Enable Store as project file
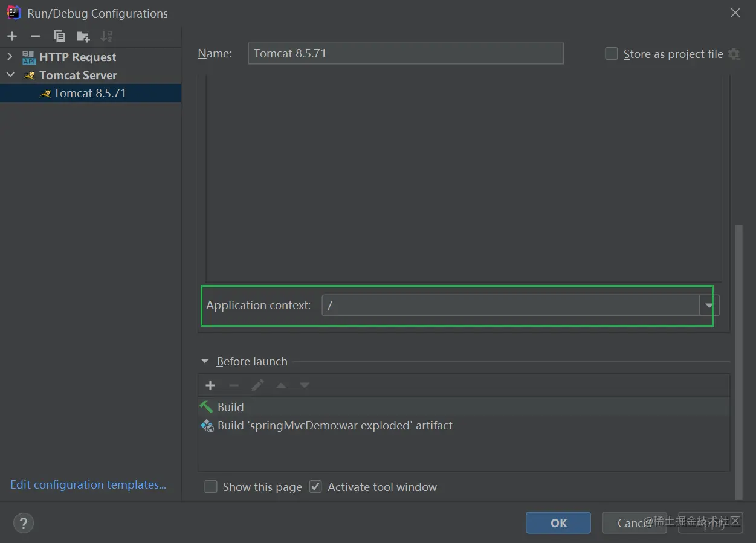The image size is (756, 543). 612,54
